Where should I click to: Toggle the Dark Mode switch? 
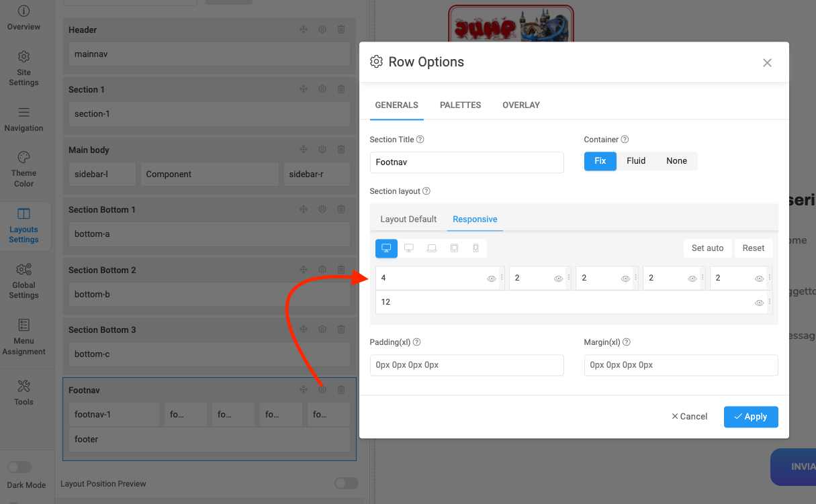[x=19, y=467]
